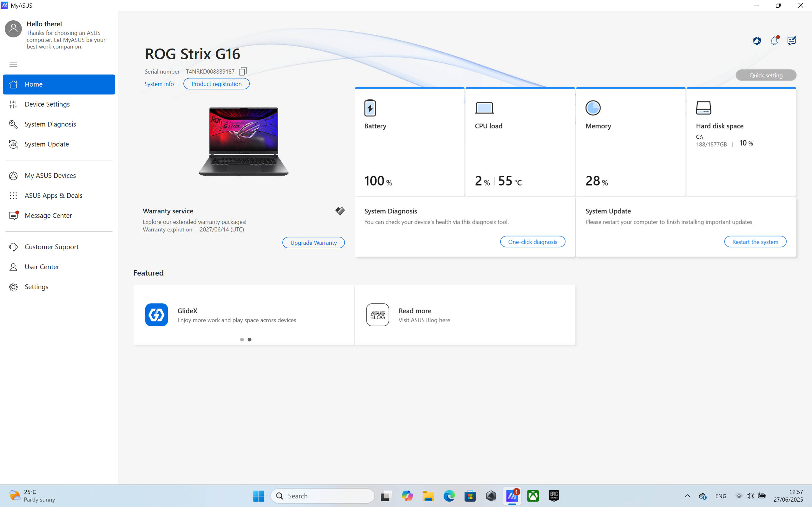
Task: Click the Battery charging icon
Action: coord(370,107)
